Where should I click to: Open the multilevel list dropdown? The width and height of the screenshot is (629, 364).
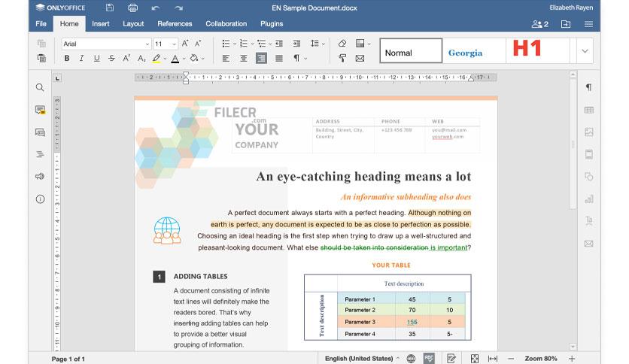pos(270,44)
